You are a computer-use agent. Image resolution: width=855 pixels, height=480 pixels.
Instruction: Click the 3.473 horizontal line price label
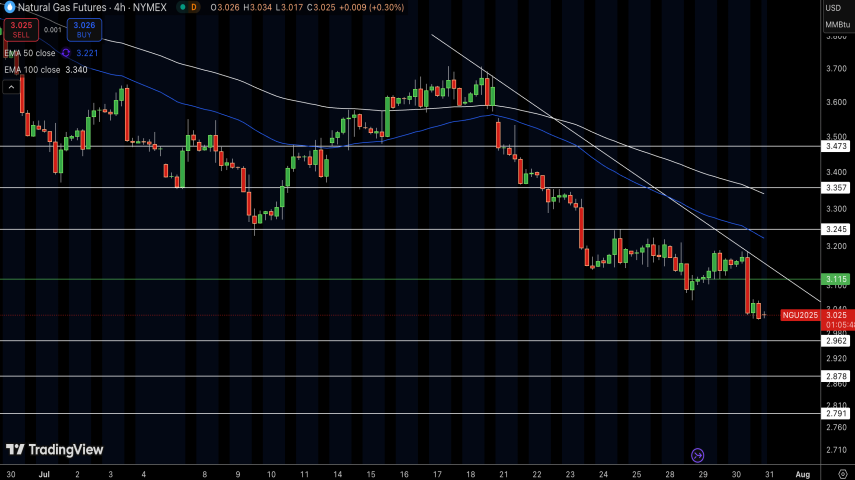click(837, 146)
